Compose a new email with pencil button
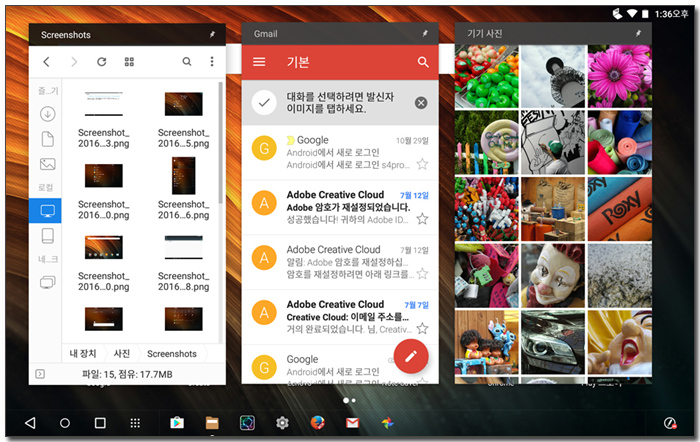 click(x=411, y=356)
